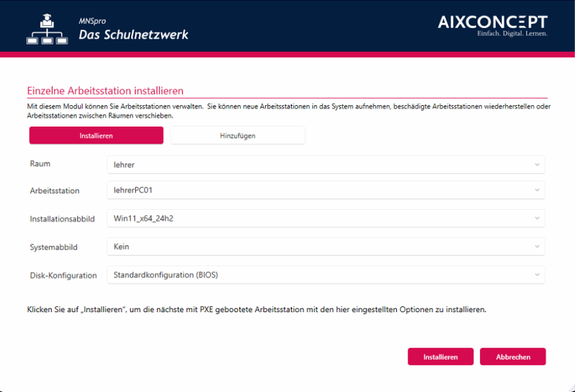Click the 'Einzelne Arbeitsstation installieren' heading
Image resolution: width=575 pixels, height=392 pixels.
105,91
